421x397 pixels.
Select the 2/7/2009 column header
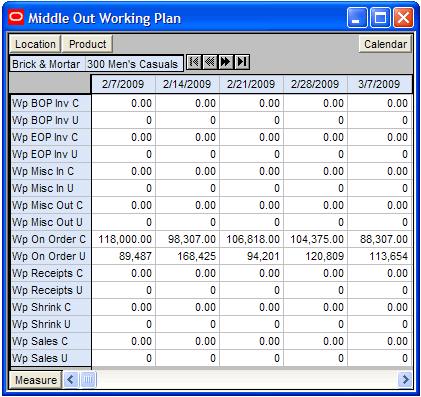123,84
